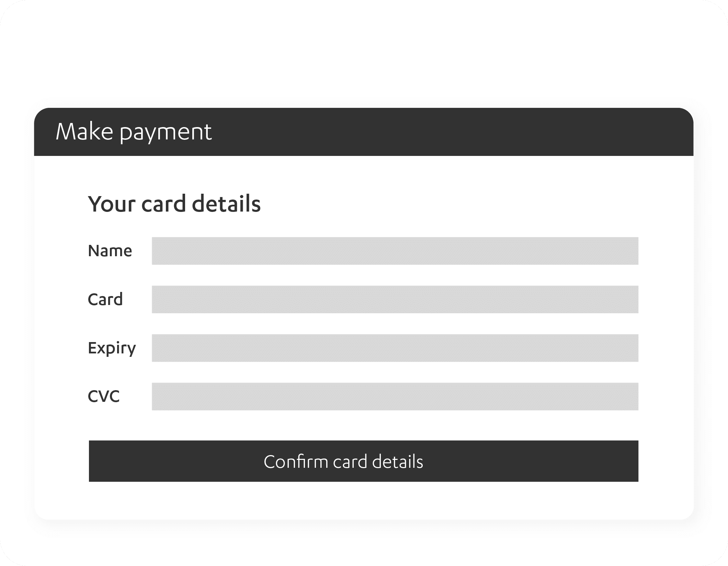Select the Expiry input field
728x566 pixels.
point(395,348)
